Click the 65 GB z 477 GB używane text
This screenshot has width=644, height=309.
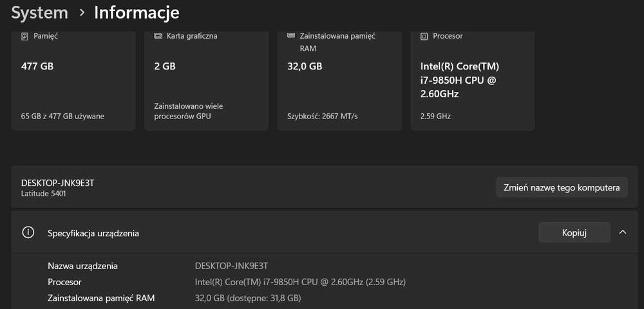click(62, 117)
